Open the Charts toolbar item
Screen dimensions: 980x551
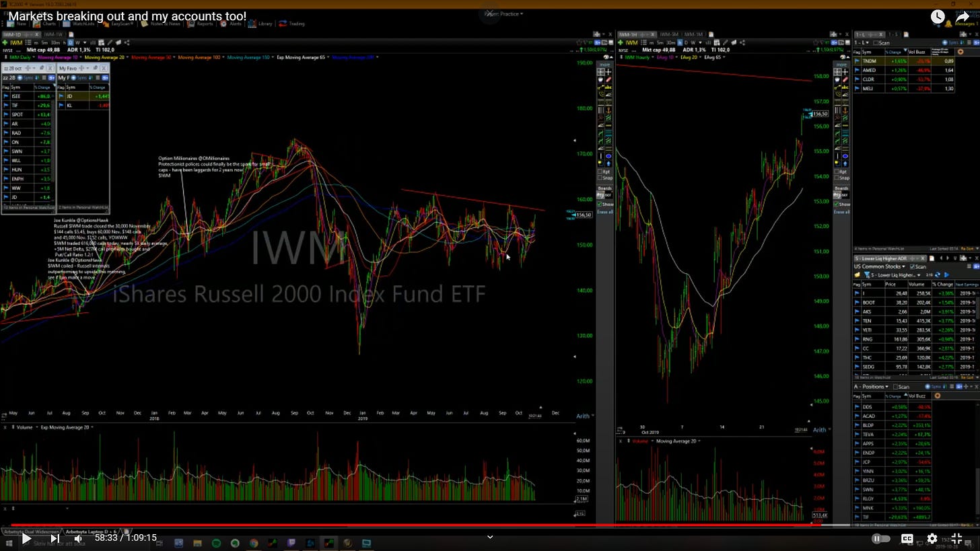tap(44, 24)
